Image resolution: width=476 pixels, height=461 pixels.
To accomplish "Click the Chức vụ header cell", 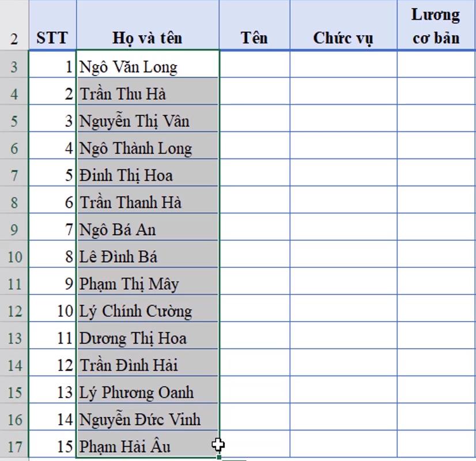I will (343, 38).
